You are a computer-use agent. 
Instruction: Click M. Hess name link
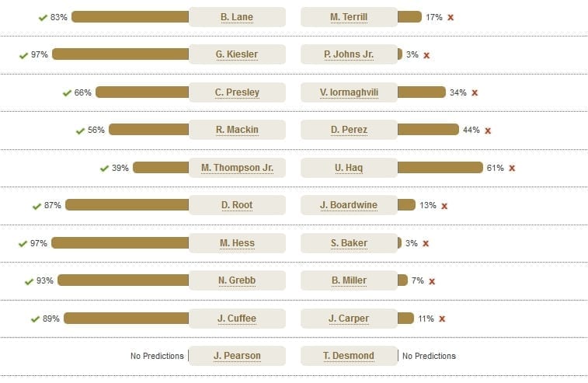237,243
